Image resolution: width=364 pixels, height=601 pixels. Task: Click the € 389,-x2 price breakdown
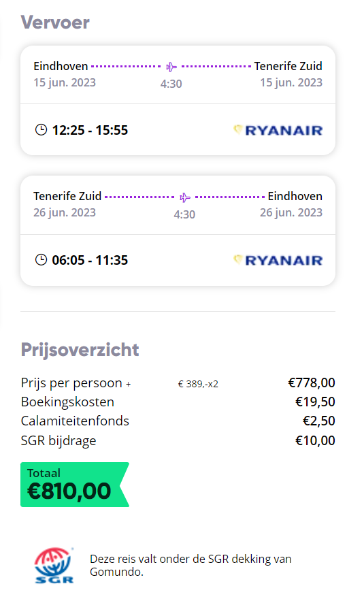point(198,384)
